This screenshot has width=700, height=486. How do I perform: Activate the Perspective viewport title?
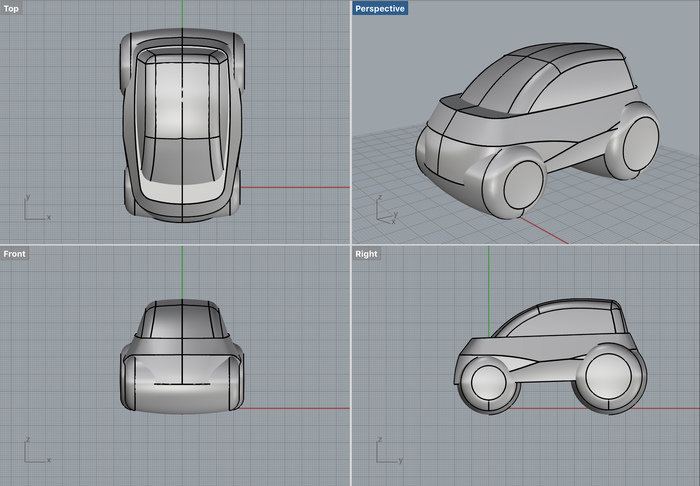pos(380,9)
